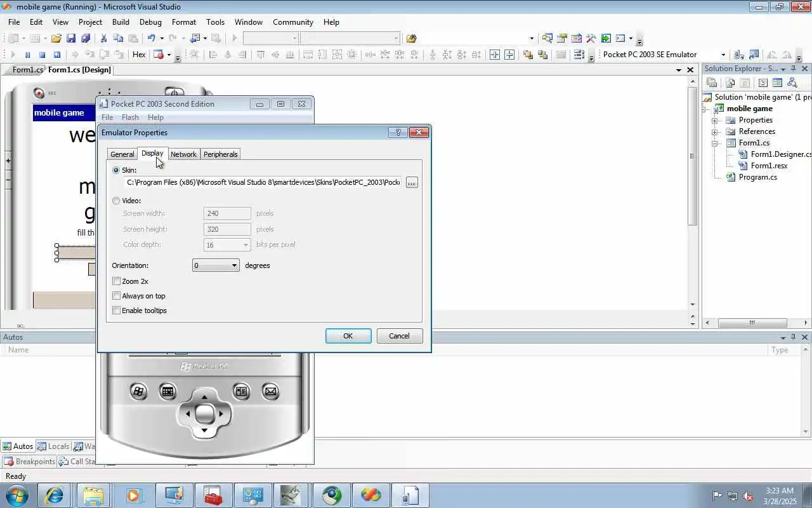Image resolution: width=812 pixels, height=508 pixels.
Task: Click the Open File toolbar icon
Action: (x=56, y=38)
